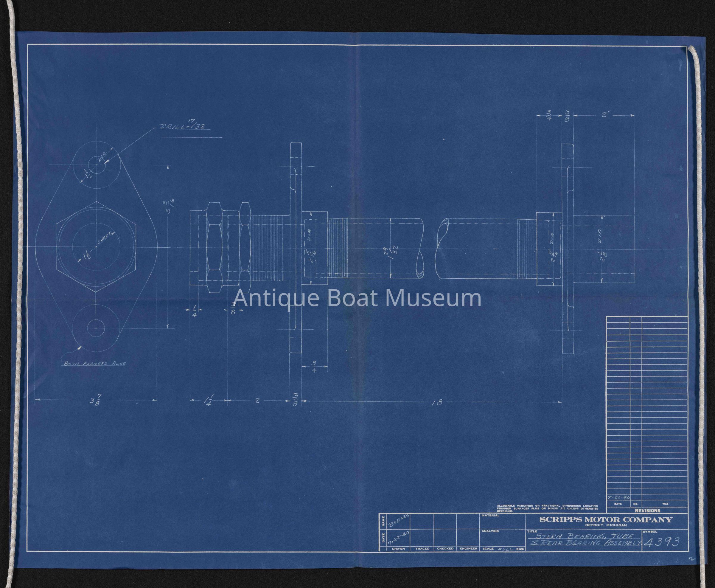The image size is (715, 588).
Task: Click the symbol number 4393
Action: tap(663, 542)
